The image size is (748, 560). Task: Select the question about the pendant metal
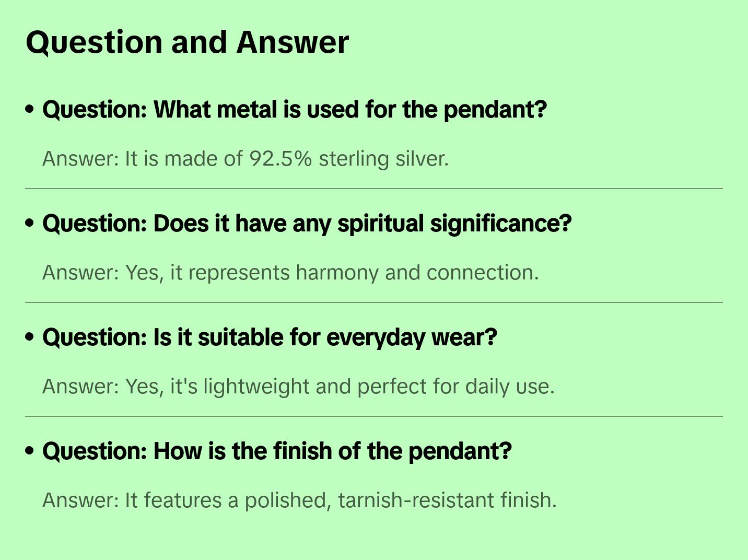pyautogui.click(x=295, y=110)
